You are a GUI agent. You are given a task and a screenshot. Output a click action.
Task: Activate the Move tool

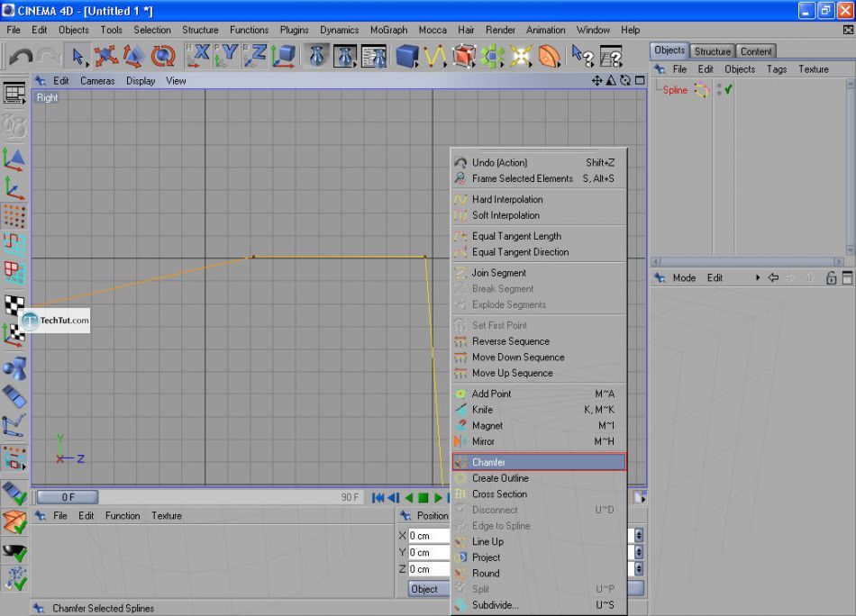coord(106,56)
